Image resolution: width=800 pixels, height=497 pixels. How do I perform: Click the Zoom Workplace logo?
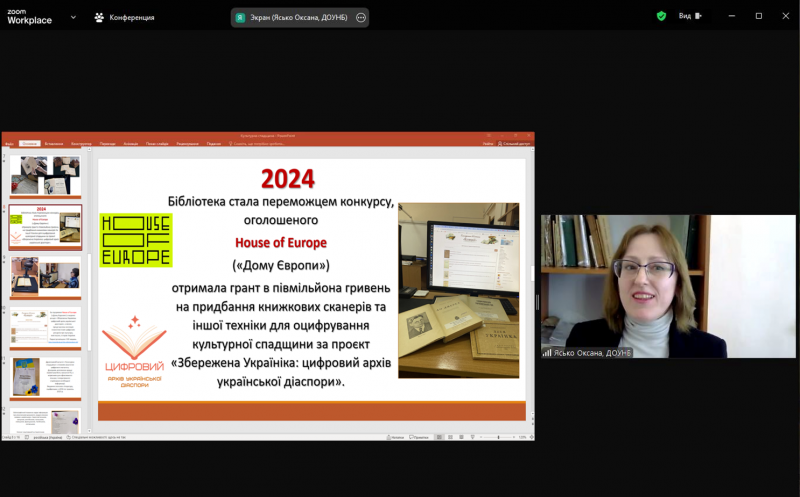click(x=29, y=17)
